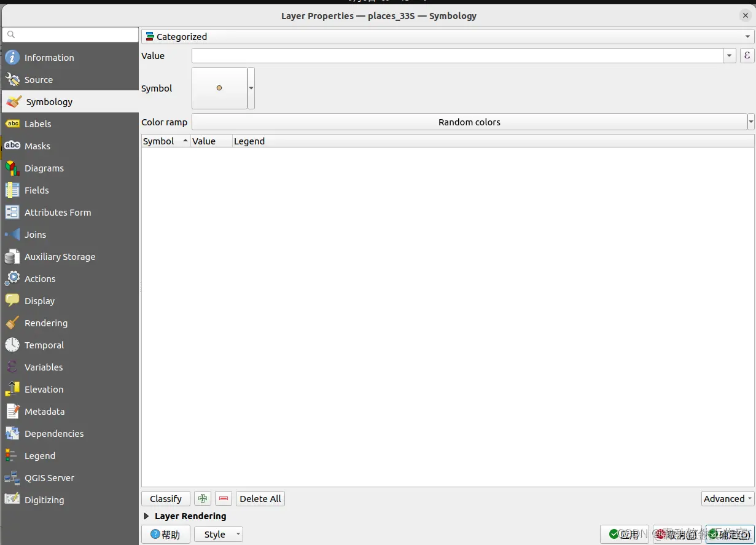The width and height of the screenshot is (756, 545).
Task: Open the Style dropdown button
Action: (219, 535)
